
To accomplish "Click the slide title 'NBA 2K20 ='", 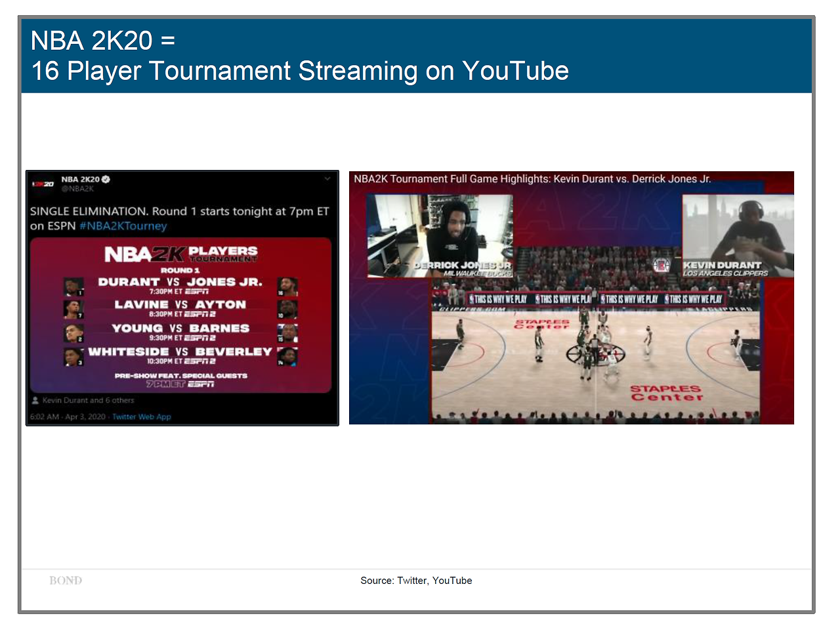I will coord(103,41).
